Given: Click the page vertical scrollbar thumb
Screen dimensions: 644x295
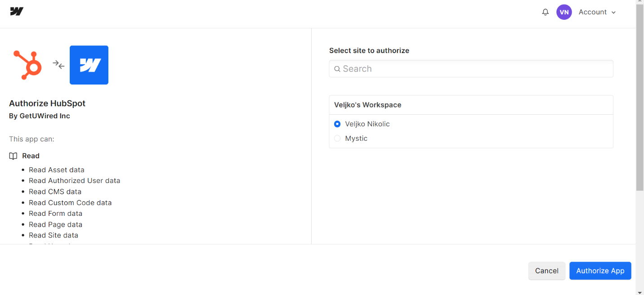Looking at the screenshot, I should [640, 98].
